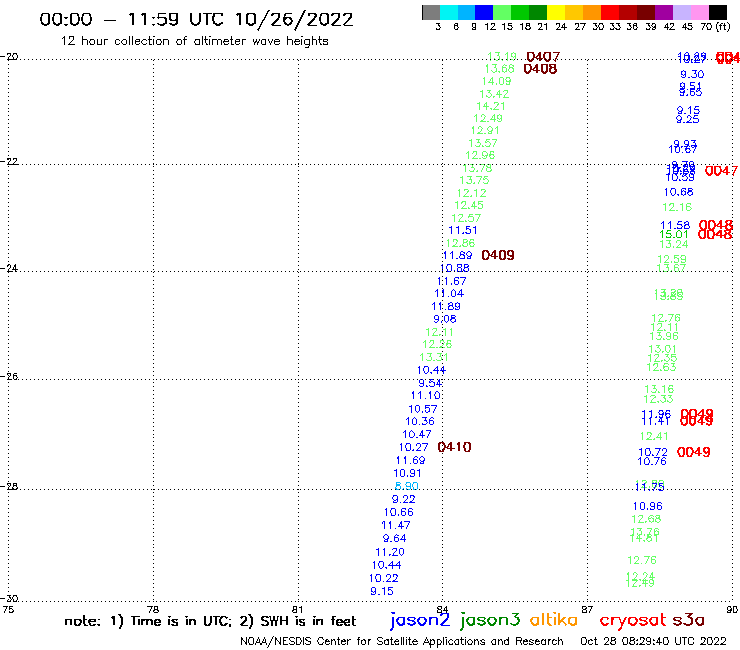740x650 pixels.
Task: Click the green wave height value '12.16'
Action: click(x=677, y=207)
